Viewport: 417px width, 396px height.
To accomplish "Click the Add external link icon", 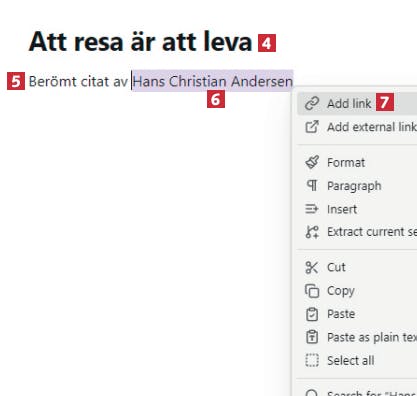I will 312,127.
